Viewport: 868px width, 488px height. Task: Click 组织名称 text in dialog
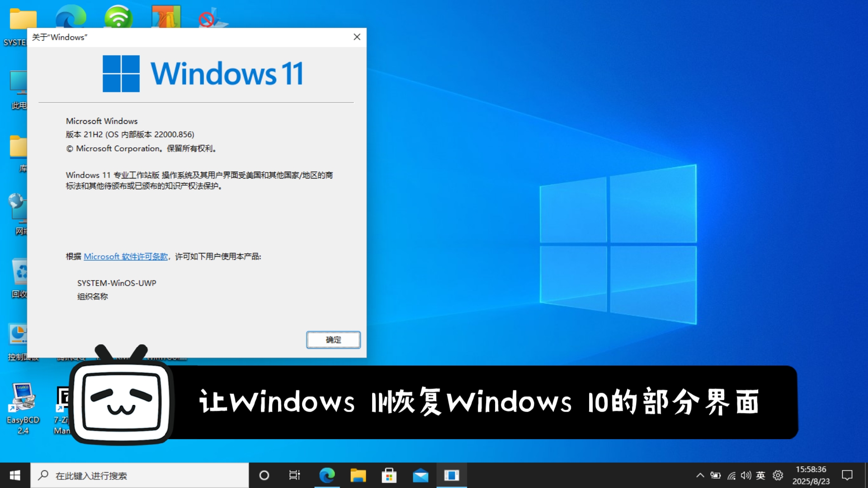pyautogui.click(x=93, y=297)
